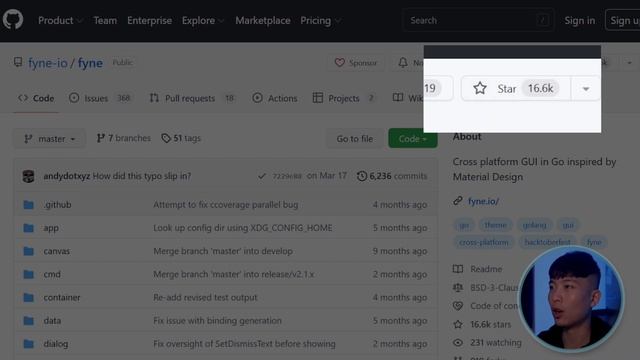The image size is (640, 360).
Task: Go to the Team page
Action: 105,20
